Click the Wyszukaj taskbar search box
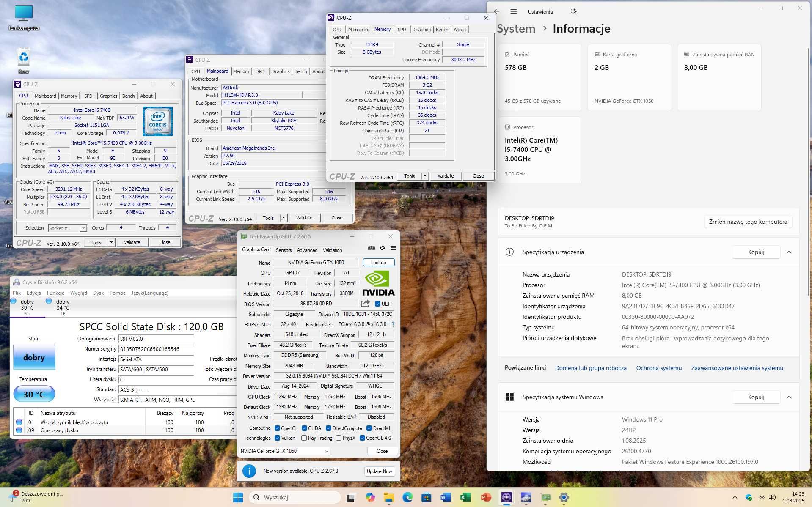Screen dimensions: 812x507 pos(295,497)
